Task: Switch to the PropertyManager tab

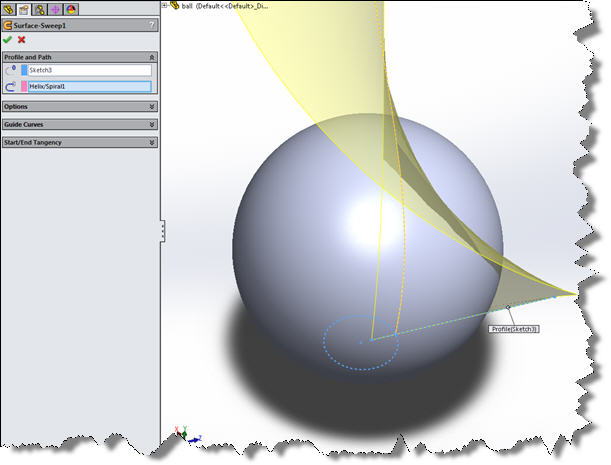Action: [25, 8]
